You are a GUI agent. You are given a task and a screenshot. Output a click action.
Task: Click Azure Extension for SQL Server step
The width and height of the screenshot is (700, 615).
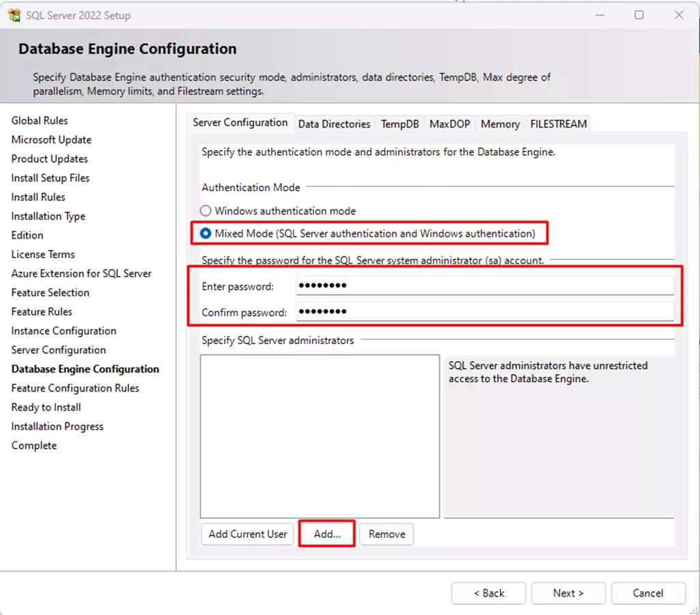click(x=81, y=274)
